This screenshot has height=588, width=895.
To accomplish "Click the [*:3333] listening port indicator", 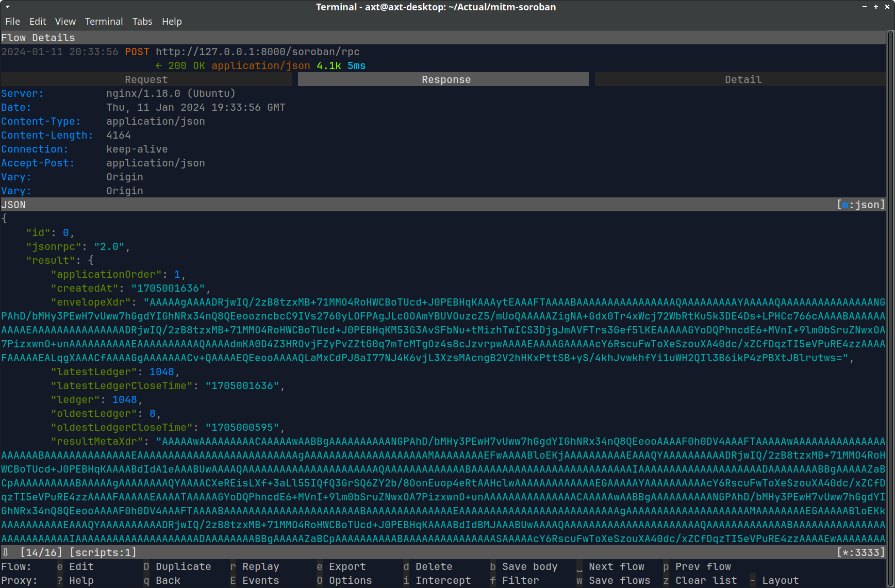I will (860, 552).
